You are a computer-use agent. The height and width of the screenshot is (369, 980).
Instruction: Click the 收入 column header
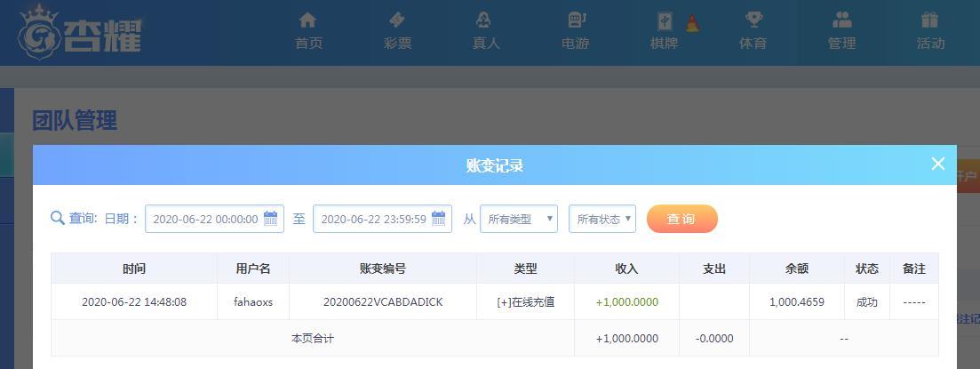(627, 269)
